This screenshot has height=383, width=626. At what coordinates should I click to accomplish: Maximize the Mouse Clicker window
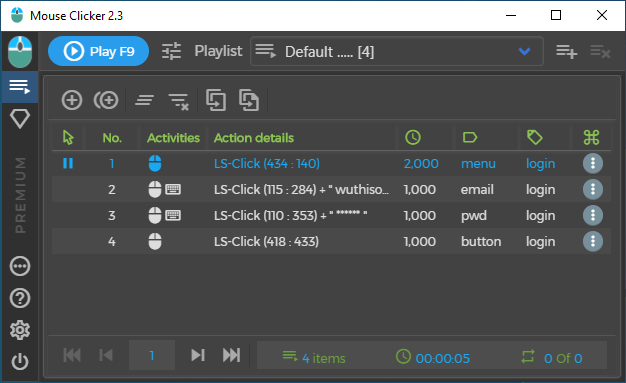556,16
